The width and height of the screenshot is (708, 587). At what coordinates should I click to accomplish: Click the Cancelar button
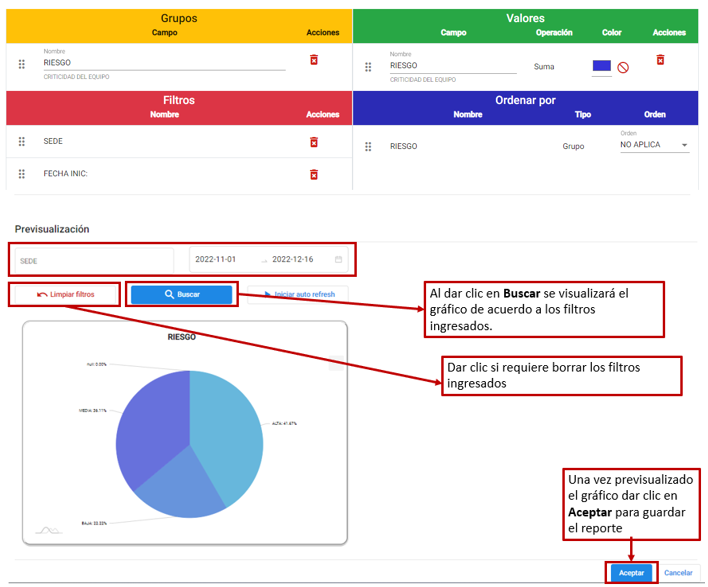tap(679, 573)
